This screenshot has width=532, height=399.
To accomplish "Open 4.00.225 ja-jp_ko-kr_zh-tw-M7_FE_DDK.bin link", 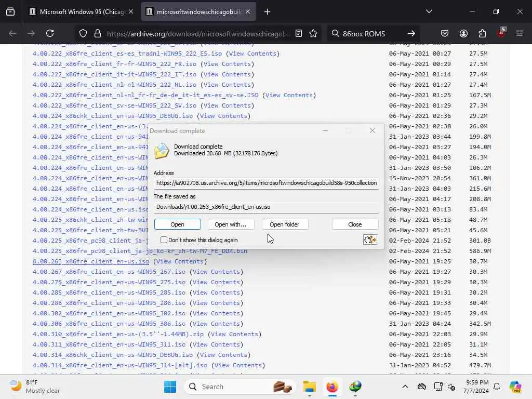I will [x=140, y=251].
